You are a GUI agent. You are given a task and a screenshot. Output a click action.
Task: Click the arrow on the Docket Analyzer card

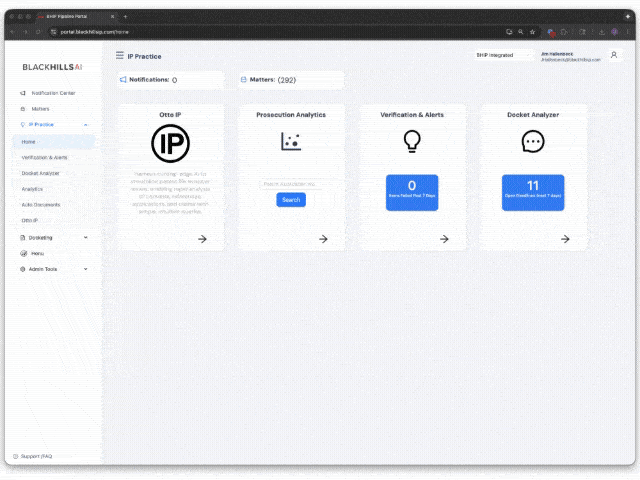[565, 239]
